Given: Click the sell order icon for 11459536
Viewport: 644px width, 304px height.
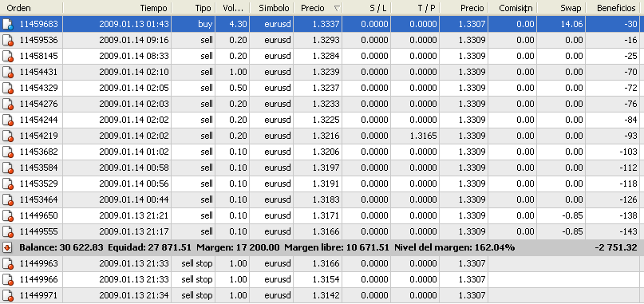Looking at the screenshot, I should coord(8,40).
